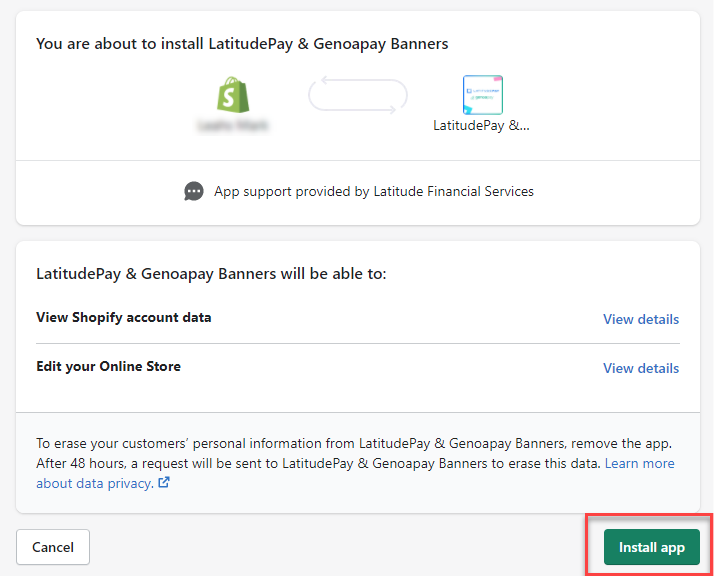Viewport: 714px width, 576px height.
Task: Click the LatitudePay & Genoapay app icon
Action: 483,95
